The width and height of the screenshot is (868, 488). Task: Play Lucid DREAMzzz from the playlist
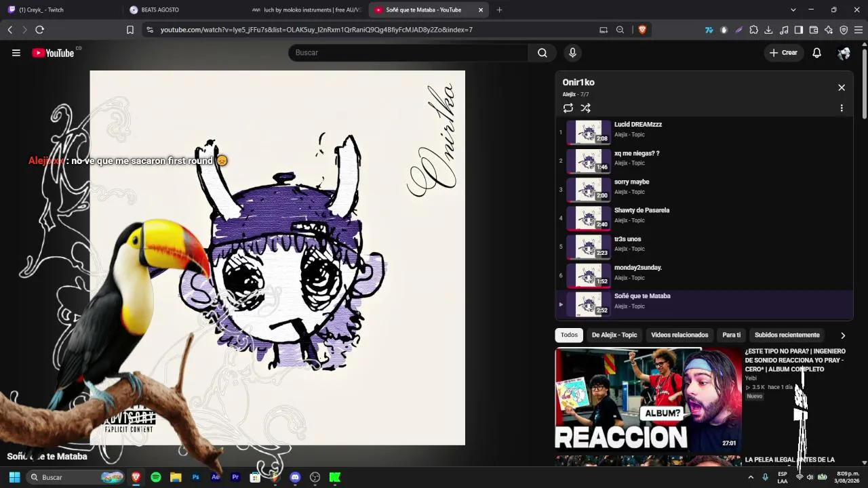point(704,132)
